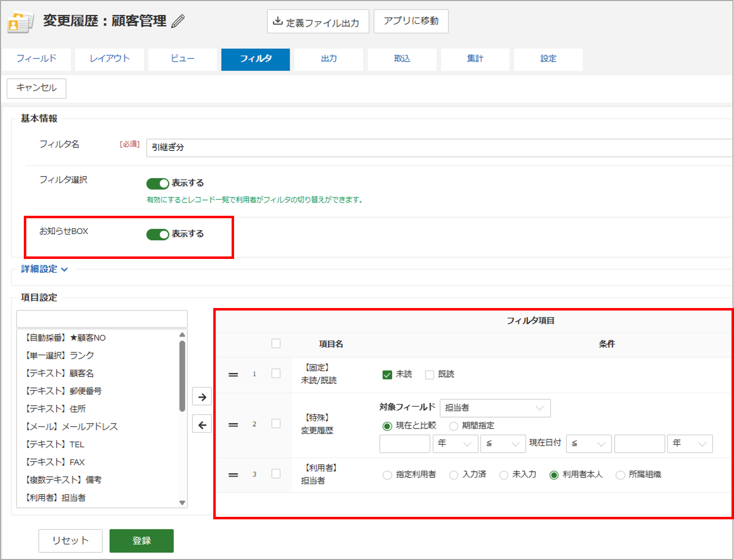Open the 対象フィールド dropdown showing 担当者

(494, 408)
